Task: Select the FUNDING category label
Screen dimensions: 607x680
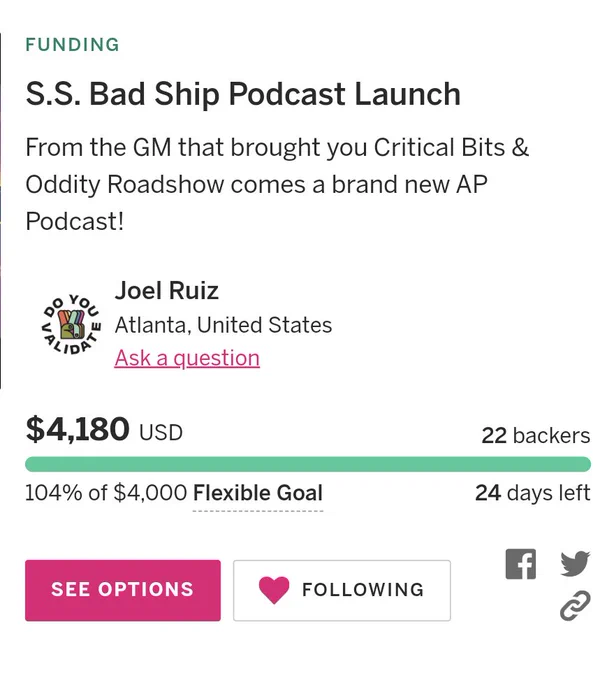Action: point(72,45)
